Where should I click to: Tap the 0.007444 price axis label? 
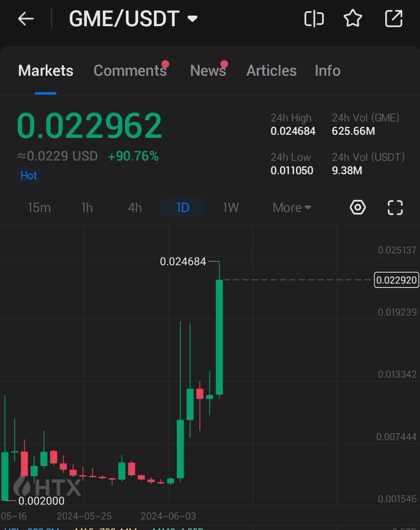(396, 437)
